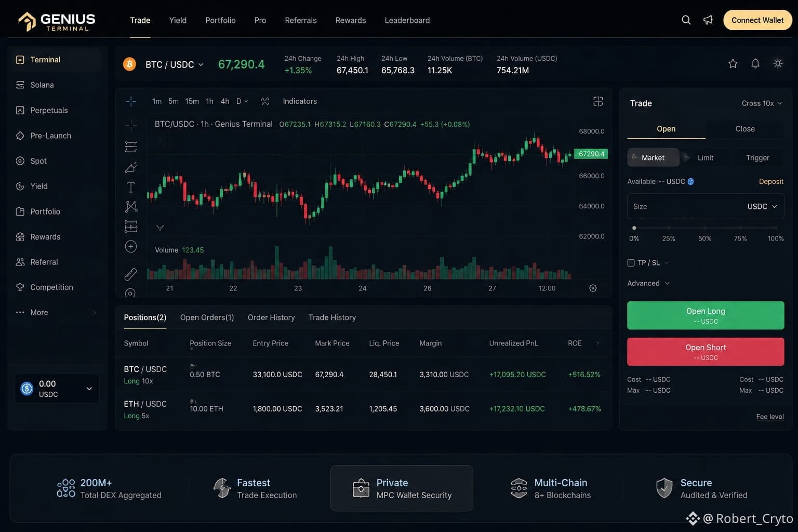The image size is (798, 532).
Task: Open price alerts bell icon
Action: click(755, 63)
